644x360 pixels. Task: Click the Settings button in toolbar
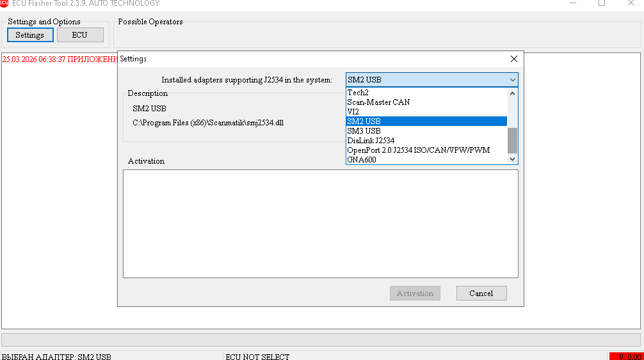point(30,35)
